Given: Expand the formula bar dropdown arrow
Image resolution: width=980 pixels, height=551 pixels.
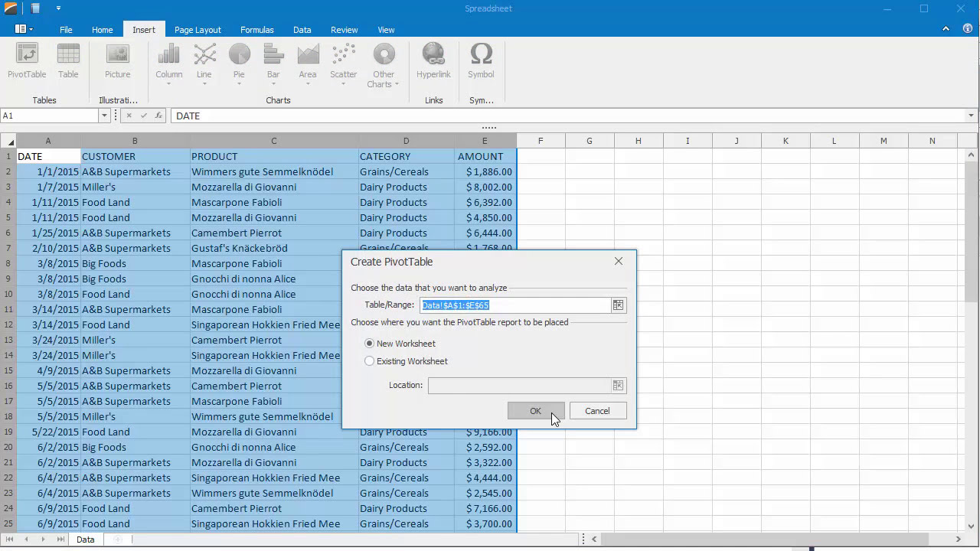Looking at the screenshot, I should [x=971, y=116].
